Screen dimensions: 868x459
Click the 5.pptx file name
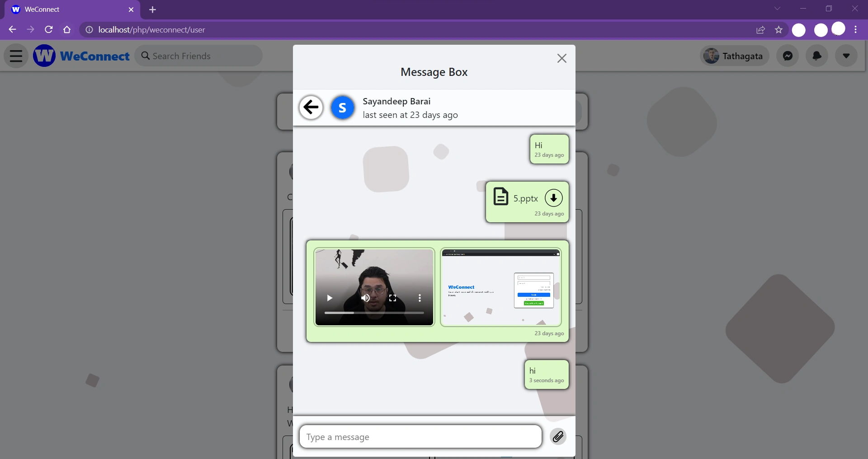tap(525, 198)
